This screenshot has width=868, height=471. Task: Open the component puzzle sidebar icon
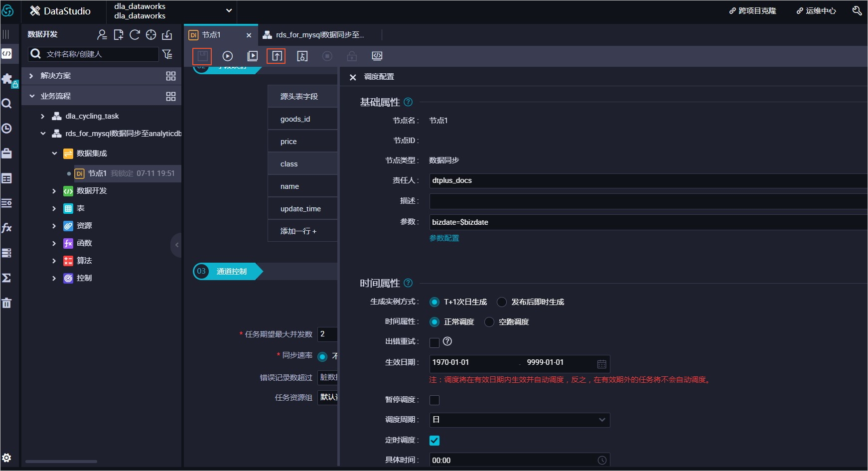tap(7, 79)
